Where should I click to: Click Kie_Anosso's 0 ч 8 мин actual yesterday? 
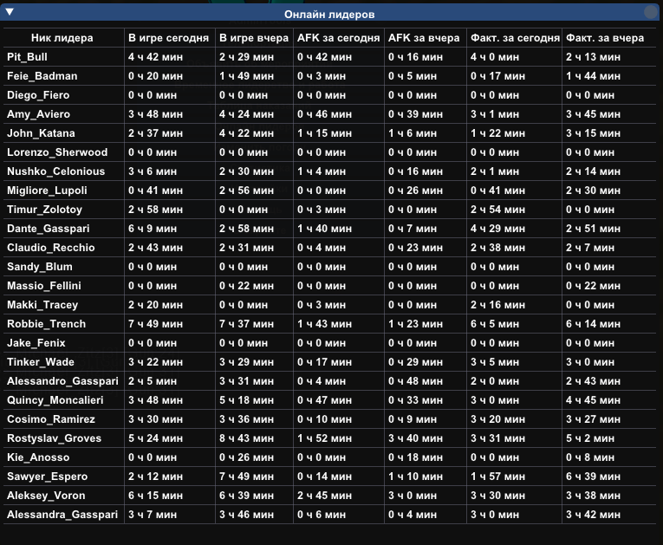pyautogui.click(x=590, y=457)
